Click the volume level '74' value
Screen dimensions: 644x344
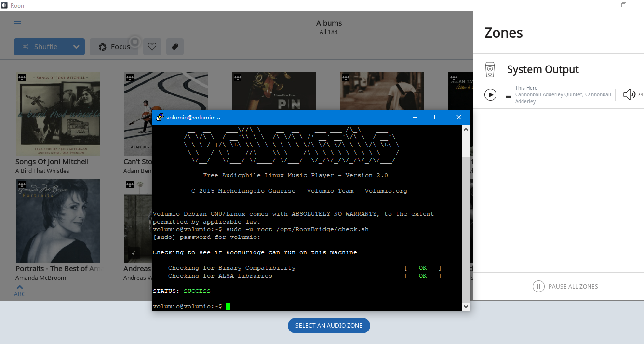click(x=640, y=94)
